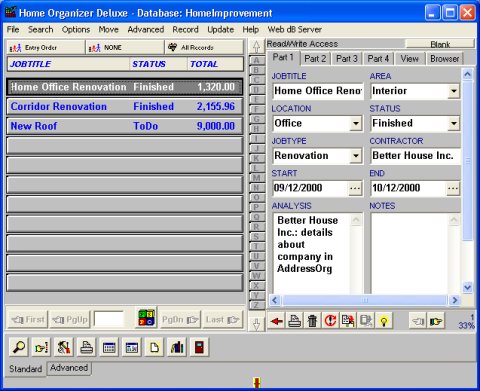This screenshot has width=480, height=391.
Task: Click the yellow light bulb hint icon
Action: [x=384, y=321]
